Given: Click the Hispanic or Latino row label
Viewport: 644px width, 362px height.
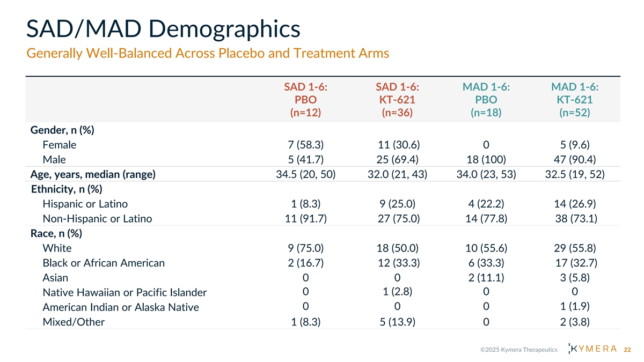Looking at the screenshot, I should tap(85, 204).
